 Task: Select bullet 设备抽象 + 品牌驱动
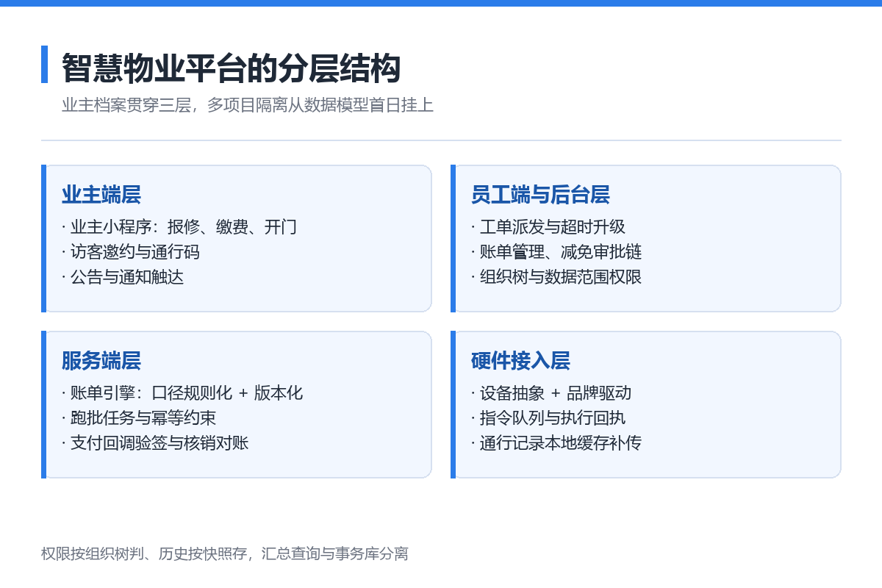click(551, 393)
